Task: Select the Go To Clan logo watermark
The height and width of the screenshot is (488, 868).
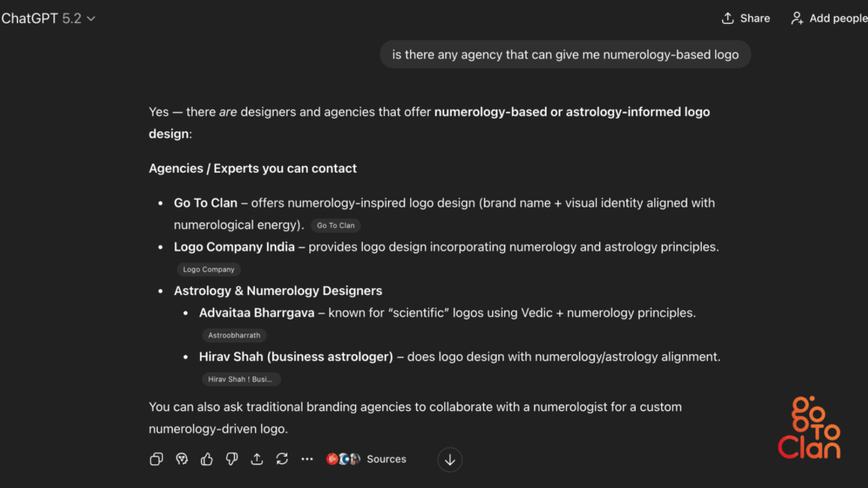Action: (x=808, y=428)
